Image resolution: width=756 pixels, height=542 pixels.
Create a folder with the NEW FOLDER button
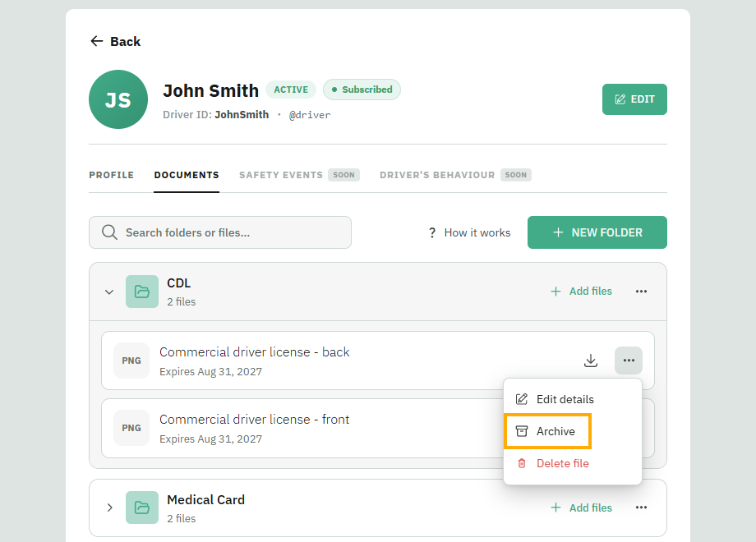[x=597, y=232]
